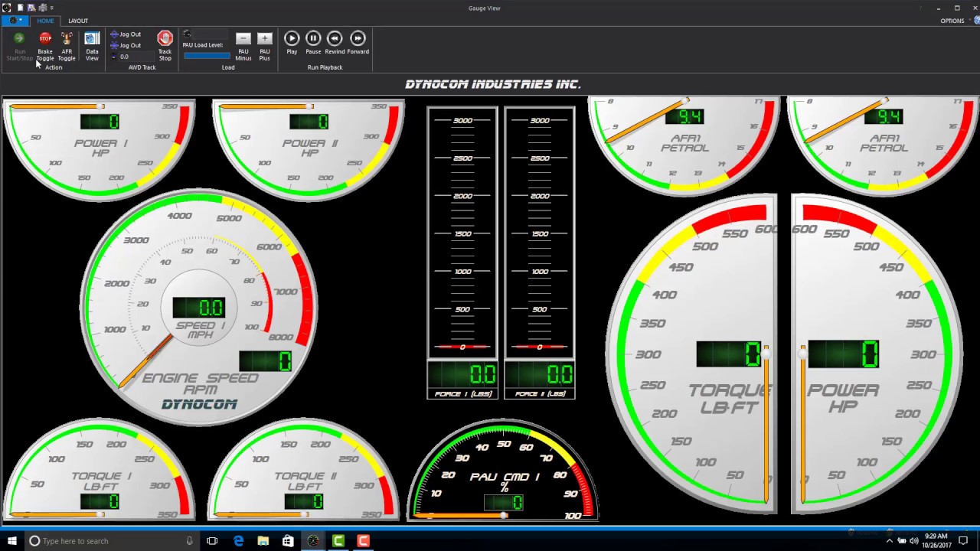Click the taskbar search box
980x551 pixels.
[x=113, y=541]
